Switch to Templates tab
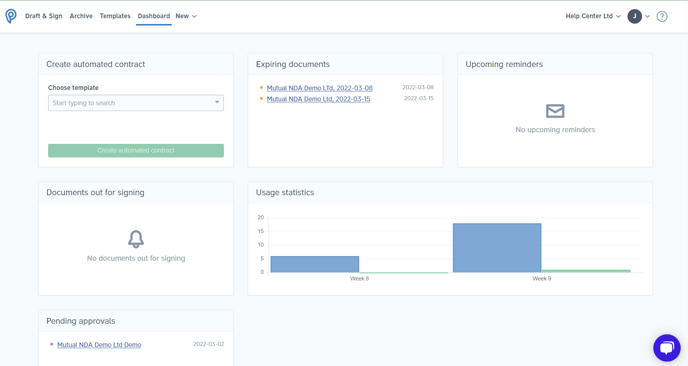 click(115, 16)
